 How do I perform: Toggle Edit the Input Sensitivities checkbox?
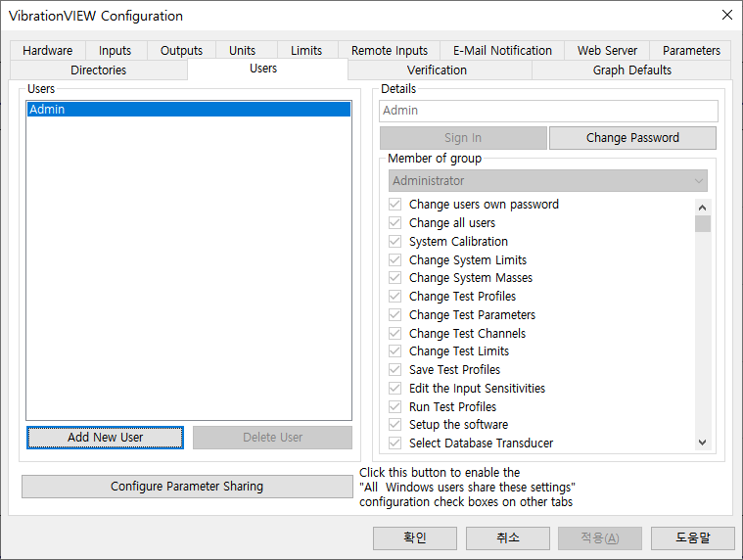(395, 388)
